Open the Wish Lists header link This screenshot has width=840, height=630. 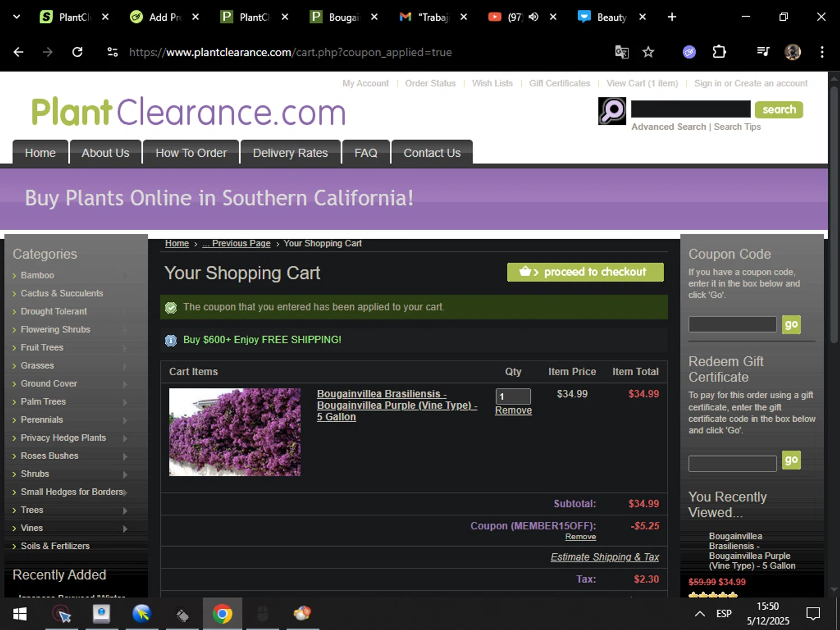492,83
